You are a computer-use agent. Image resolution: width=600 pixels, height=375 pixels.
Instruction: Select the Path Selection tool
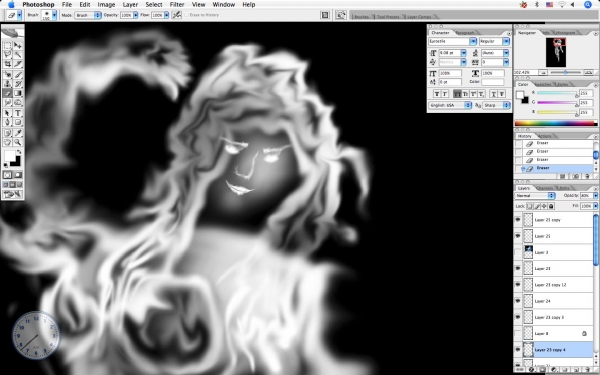[x=7, y=113]
